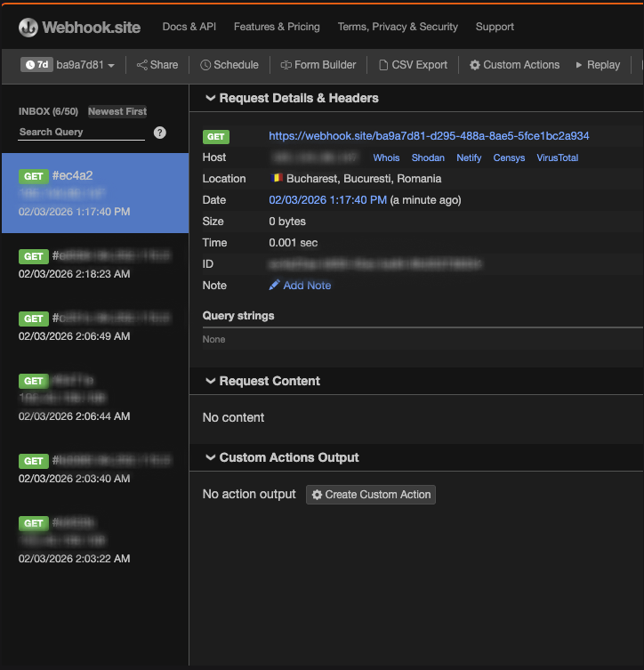Click the Webhook.site logo icon
This screenshot has width=644, height=670.
point(28,28)
